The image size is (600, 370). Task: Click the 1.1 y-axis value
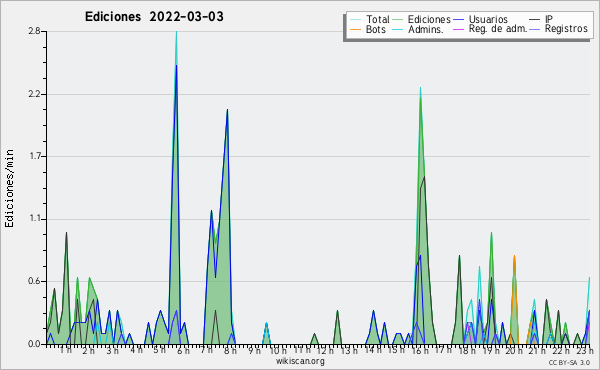tap(34, 219)
